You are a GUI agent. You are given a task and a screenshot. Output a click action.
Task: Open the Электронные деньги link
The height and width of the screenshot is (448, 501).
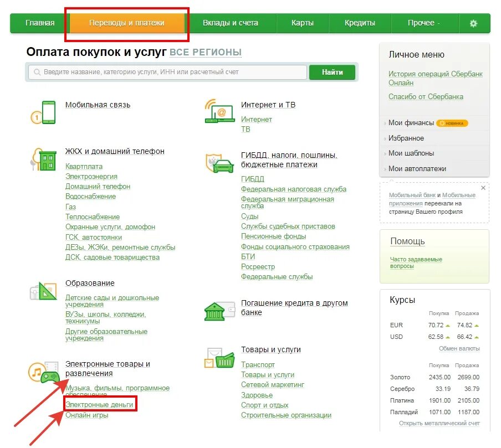(x=99, y=405)
